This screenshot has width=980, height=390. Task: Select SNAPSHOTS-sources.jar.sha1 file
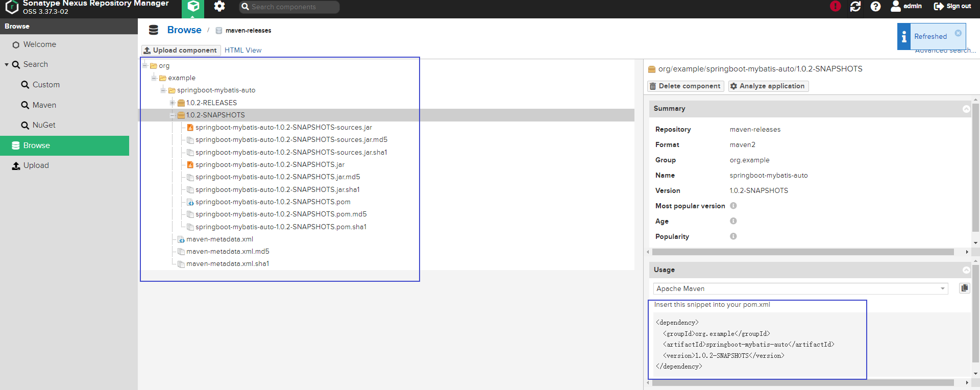pos(291,152)
